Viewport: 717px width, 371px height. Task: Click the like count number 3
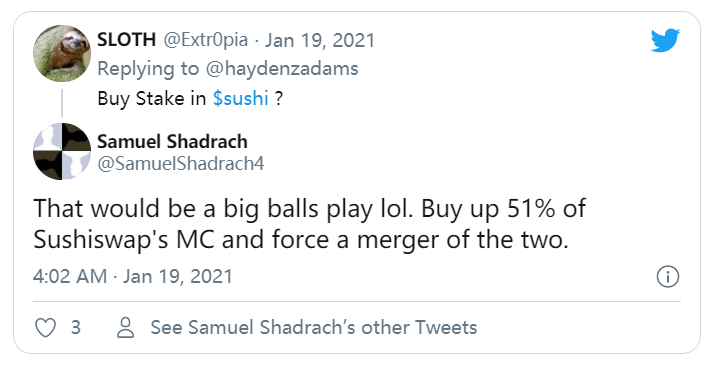pyautogui.click(x=76, y=328)
